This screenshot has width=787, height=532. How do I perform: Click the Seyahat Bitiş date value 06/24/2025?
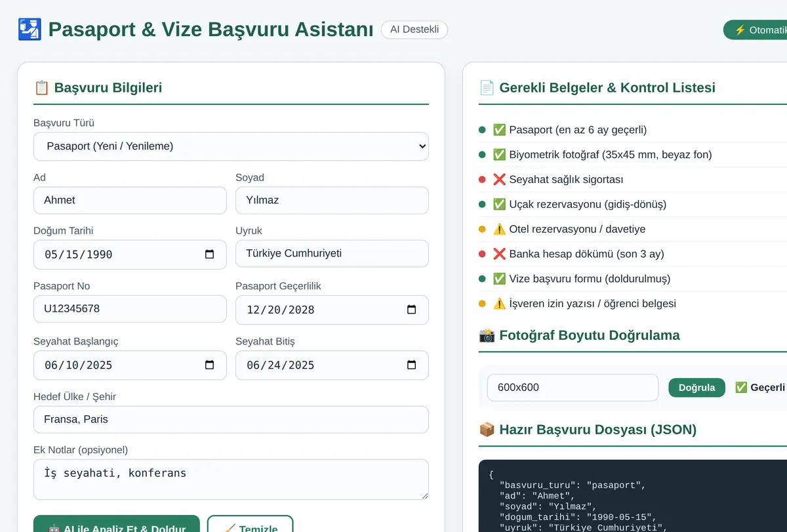[x=280, y=365]
